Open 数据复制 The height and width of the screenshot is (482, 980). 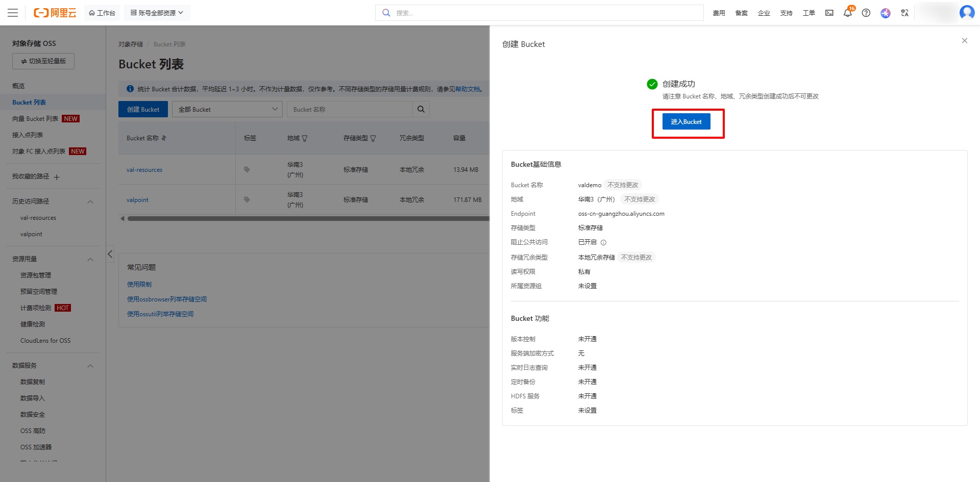33,382
